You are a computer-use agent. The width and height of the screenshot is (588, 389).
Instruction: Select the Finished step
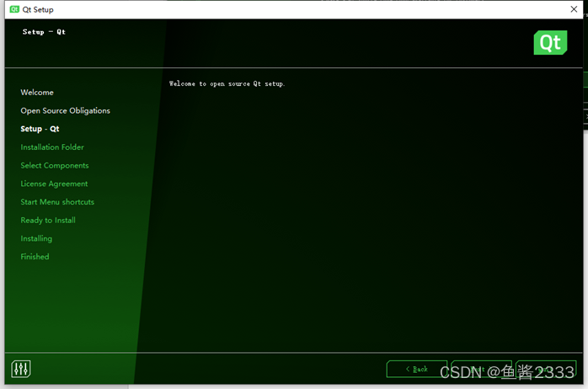pyautogui.click(x=35, y=257)
